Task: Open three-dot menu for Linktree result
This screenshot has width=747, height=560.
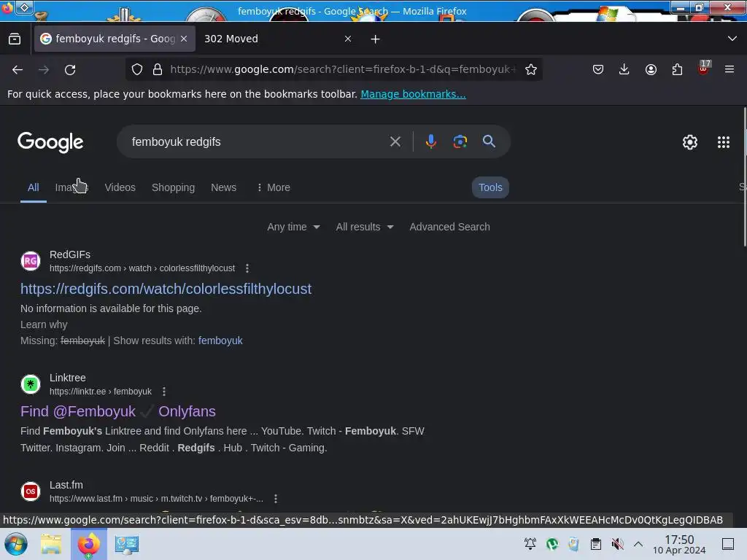Action: click(164, 392)
